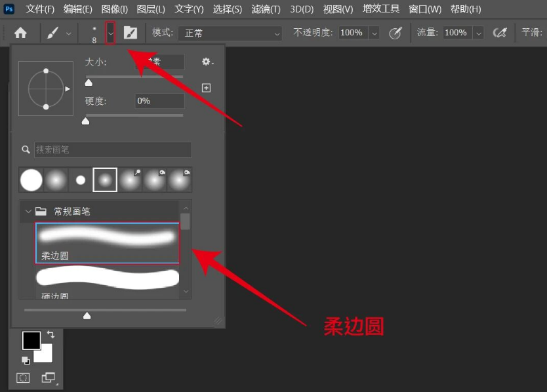Select the 柔边圆 soft round brush
547x392 pixels.
(108, 243)
